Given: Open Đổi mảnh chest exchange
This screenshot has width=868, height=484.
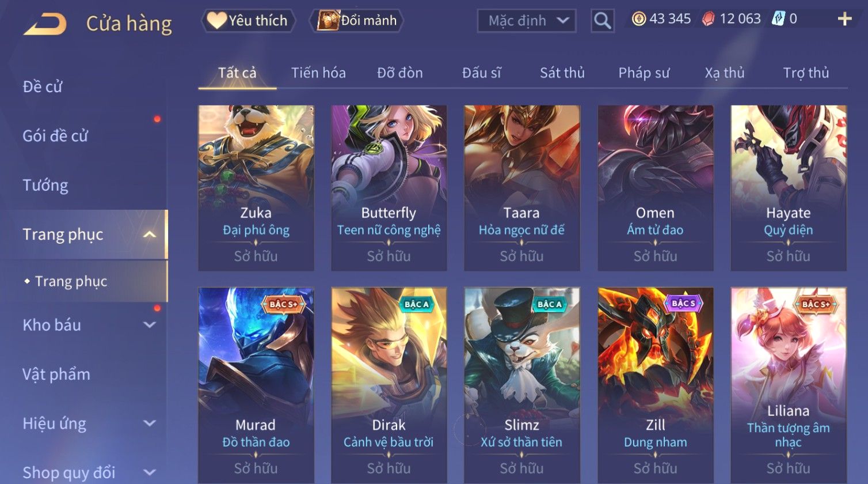Looking at the screenshot, I should 357,21.
